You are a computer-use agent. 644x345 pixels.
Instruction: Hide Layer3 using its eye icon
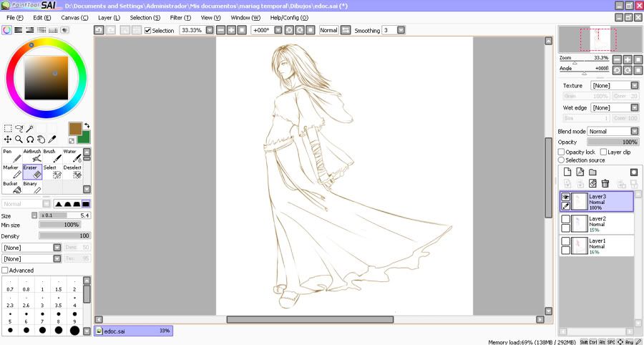pos(565,197)
